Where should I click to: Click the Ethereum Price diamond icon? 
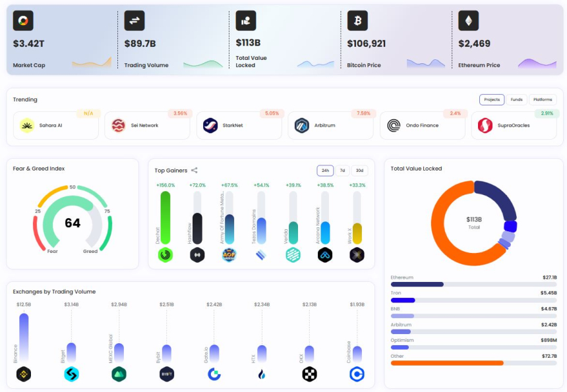pos(468,20)
